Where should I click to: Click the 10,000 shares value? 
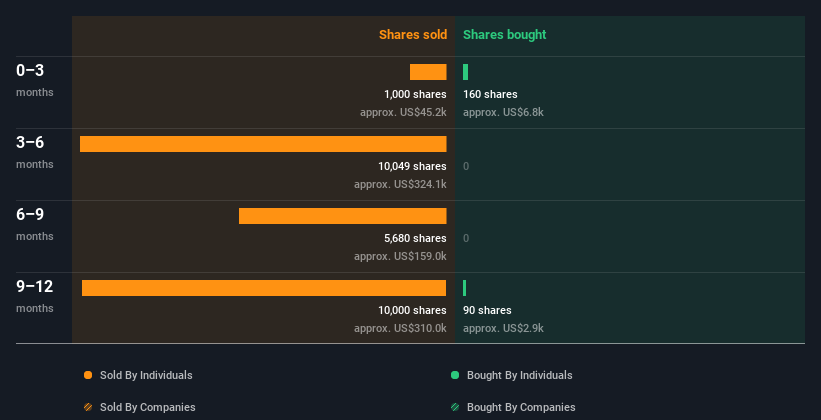point(413,311)
